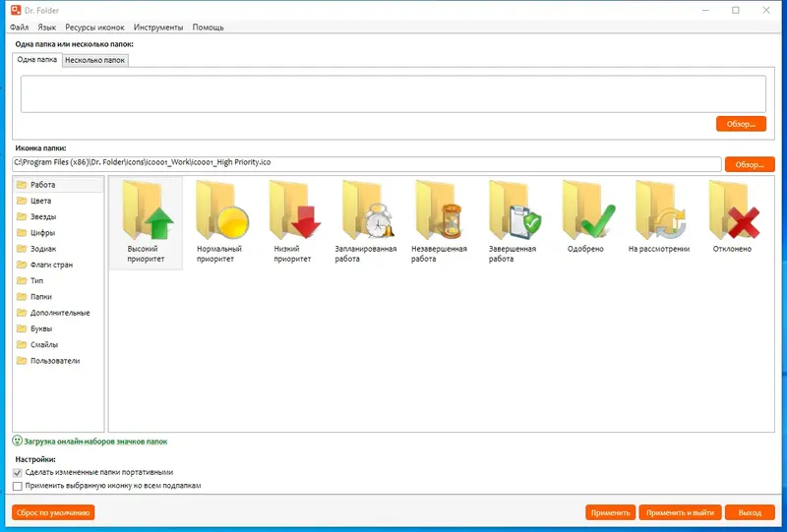Toggle Сделать измененные папки портативными checkbox
Viewport: 787px width, 532px height.
(x=18, y=473)
